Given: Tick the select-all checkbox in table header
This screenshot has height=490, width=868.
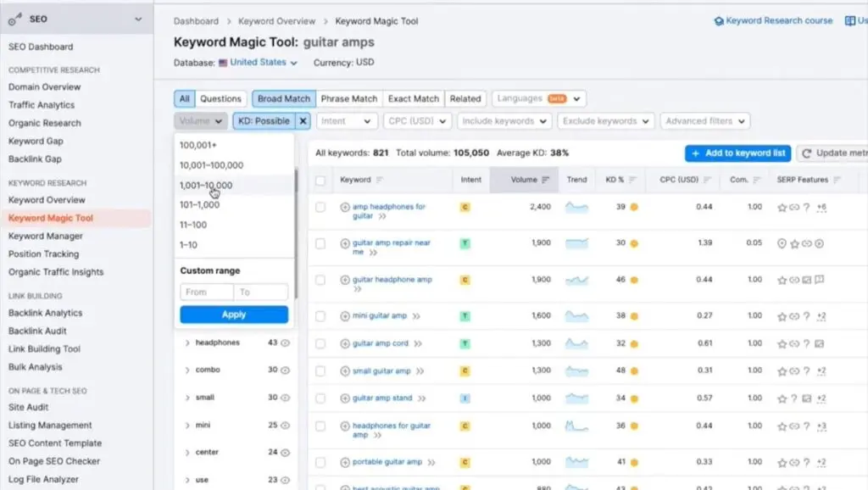Looking at the screenshot, I should [x=320, y=181].
